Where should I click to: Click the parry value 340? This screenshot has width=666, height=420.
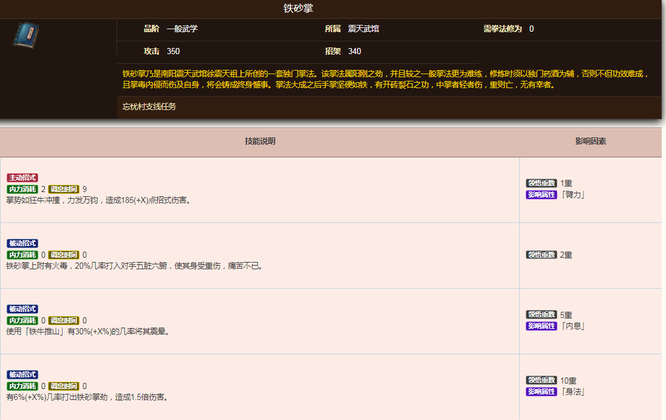(355, 51)
